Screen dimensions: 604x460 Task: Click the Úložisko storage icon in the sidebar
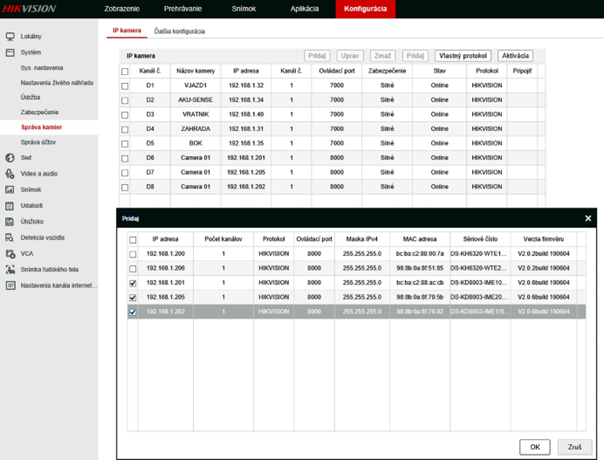[10, 221]
